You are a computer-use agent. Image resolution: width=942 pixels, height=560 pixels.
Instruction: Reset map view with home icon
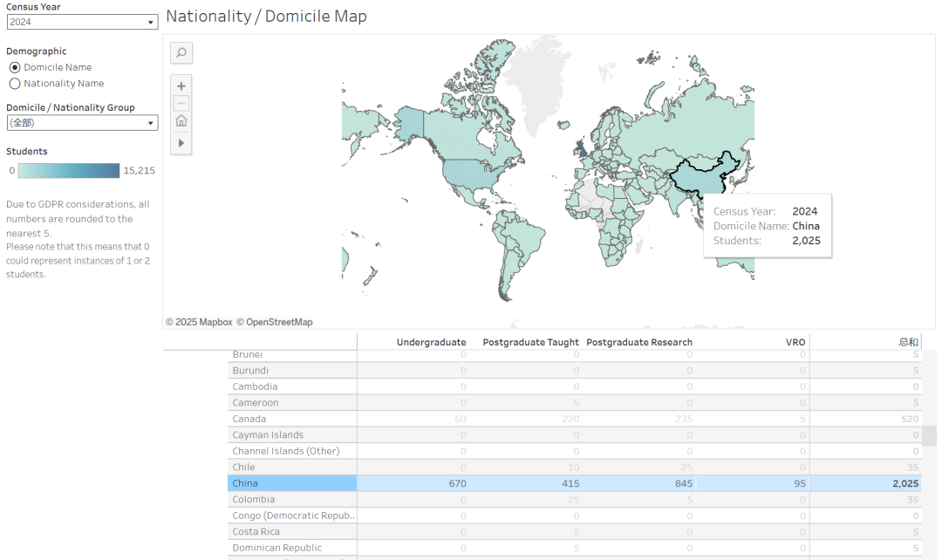[181, 121]
